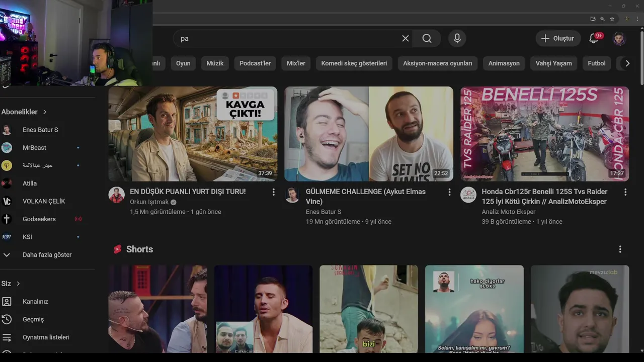Viewport: 644px width, 362px height.
Task: Open the Orkun Işıtmak channel name link
Action: 149,202
